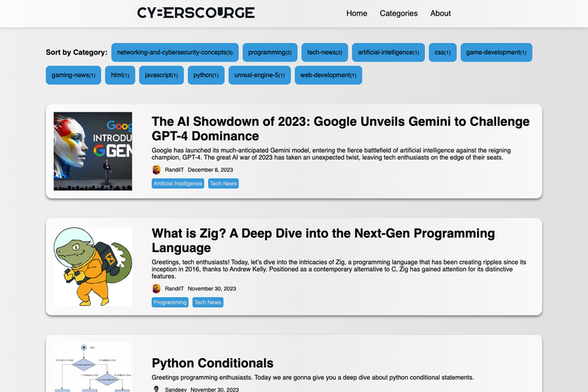588x392 pixels.
Task: Select the Programming tag on Zig post
Action: pos(170,302)
